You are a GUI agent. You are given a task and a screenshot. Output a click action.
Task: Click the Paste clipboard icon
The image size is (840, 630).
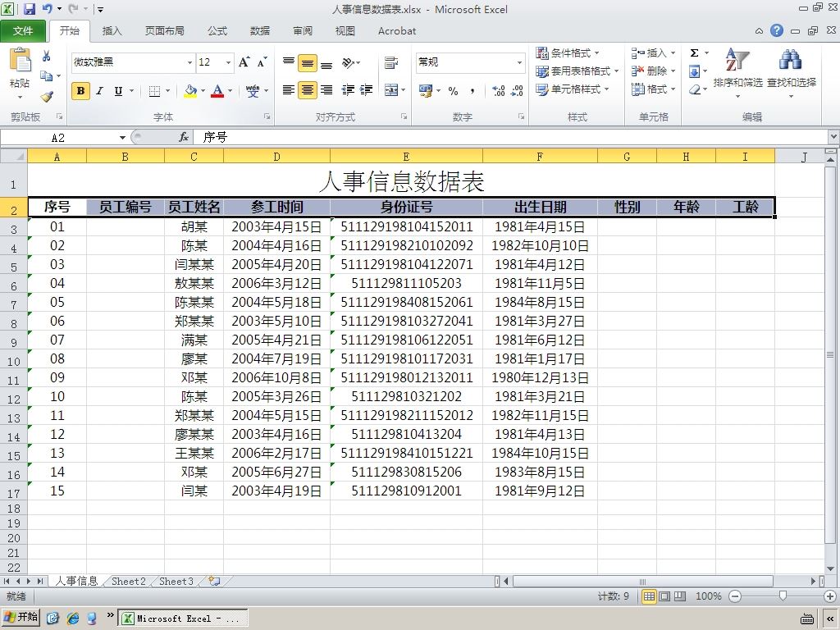[21, 60]
